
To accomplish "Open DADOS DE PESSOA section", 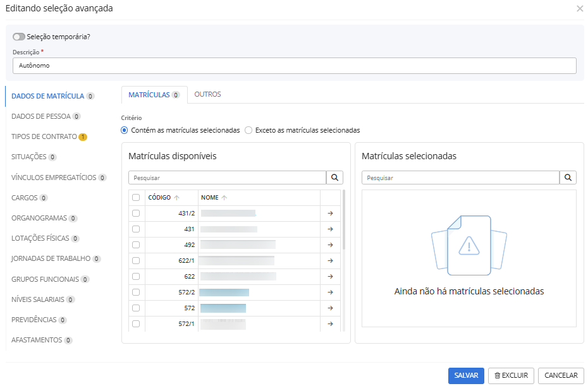I will [x=46, y=116].
